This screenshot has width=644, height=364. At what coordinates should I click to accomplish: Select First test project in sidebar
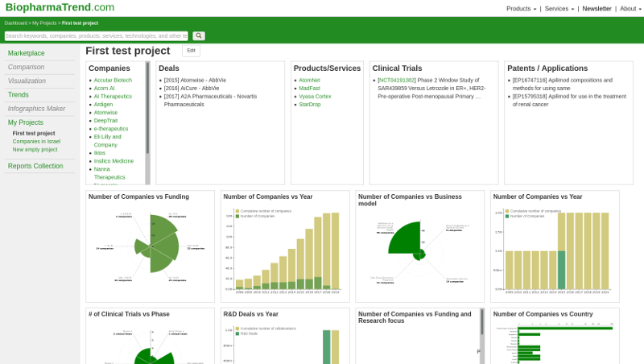[34, 134]
